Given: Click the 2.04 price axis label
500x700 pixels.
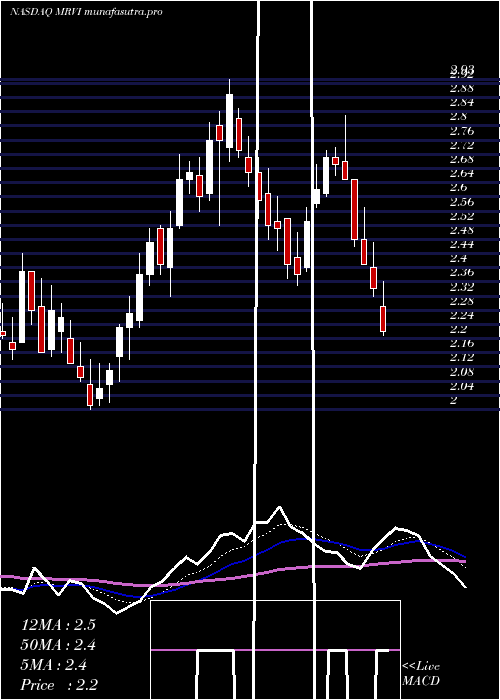Looking at the screenshot, I should 462,386.
